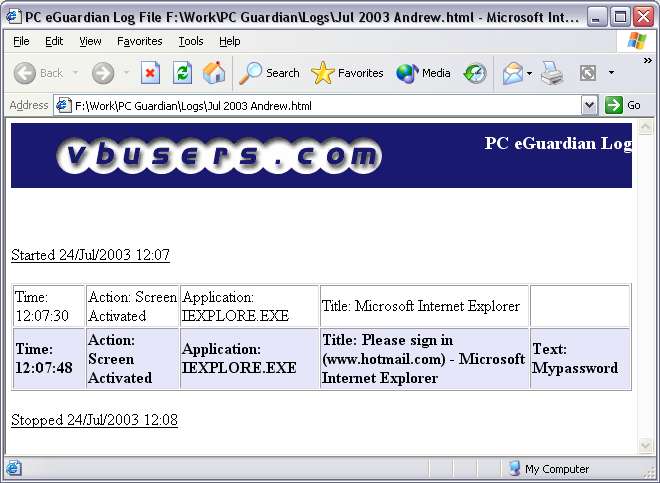
Task: Expand the Back button history dropdown
Action: pos(73,73)
